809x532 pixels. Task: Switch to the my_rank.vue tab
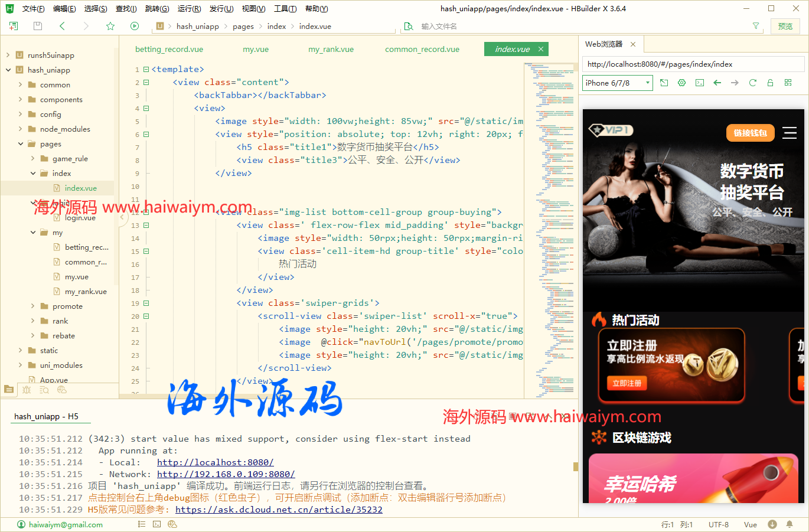pyautogui.click(x=331, y=49)
